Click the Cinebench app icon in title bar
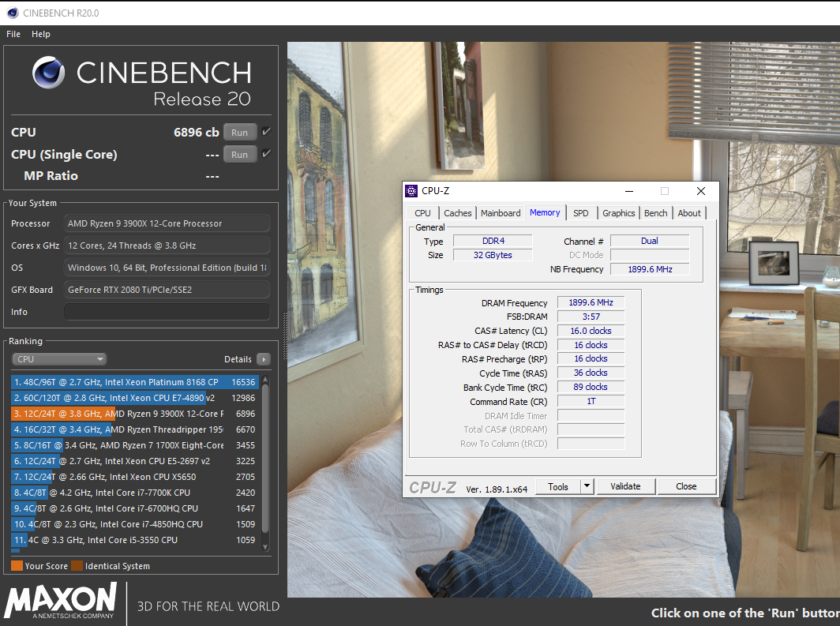The image size is (840, 626). tap(12, 13)
